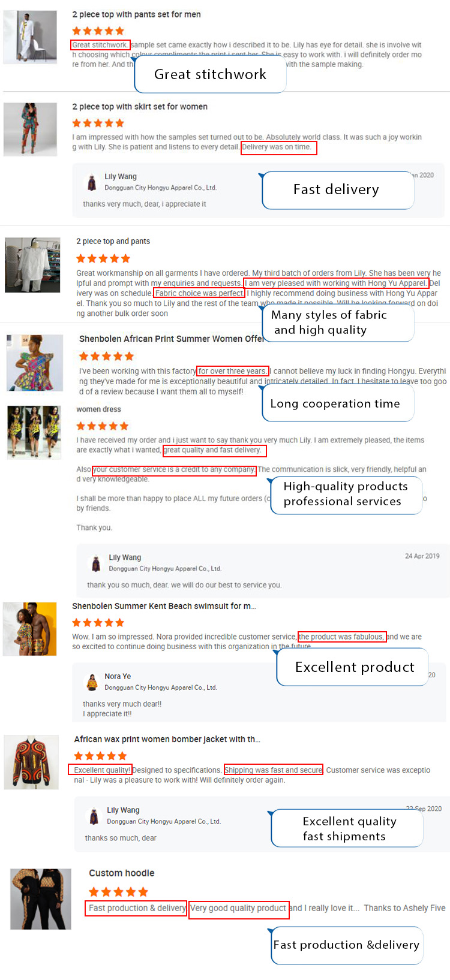Click the 'Excellent product' callout label
This screenshot has height=980, width=450.
pyautogui.click(x=355, y=667)
